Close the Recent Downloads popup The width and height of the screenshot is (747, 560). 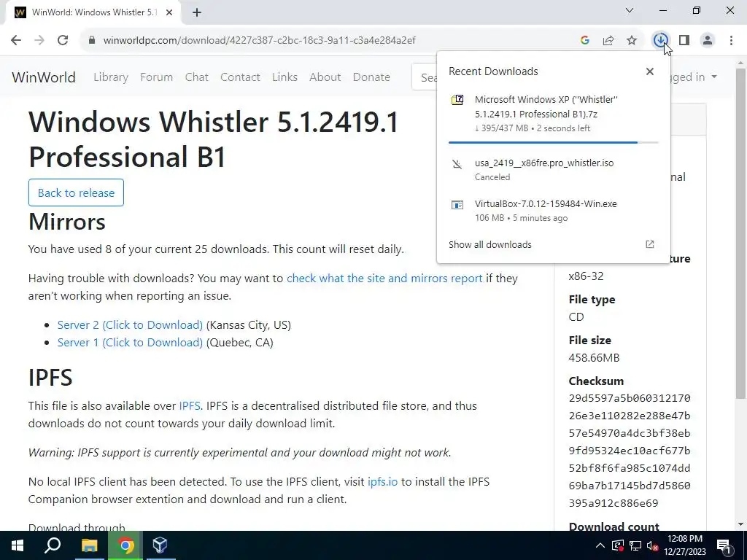click(650, 71)
